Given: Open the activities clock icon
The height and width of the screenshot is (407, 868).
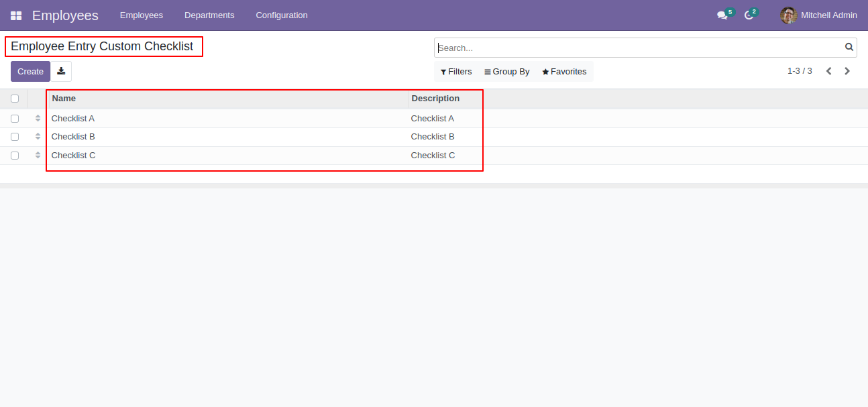Looking at the screenshot, I should click(749, 15).
